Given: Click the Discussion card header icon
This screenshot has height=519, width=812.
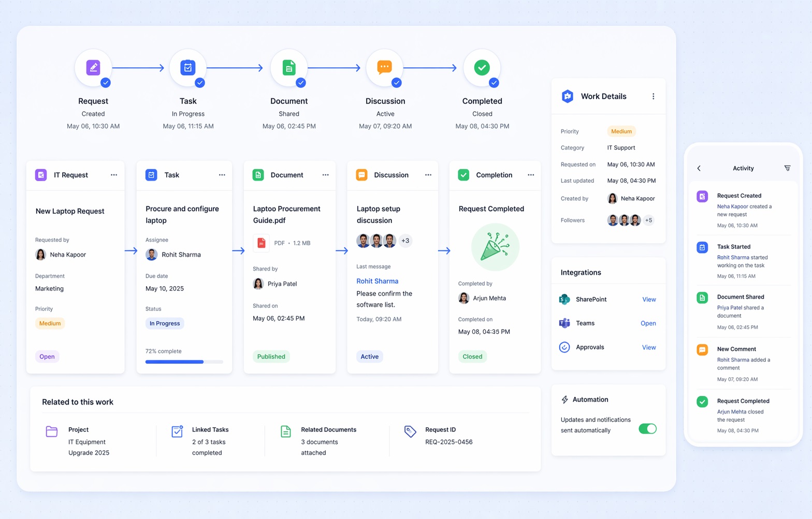Looking at the screenshot, I should 361,175.
